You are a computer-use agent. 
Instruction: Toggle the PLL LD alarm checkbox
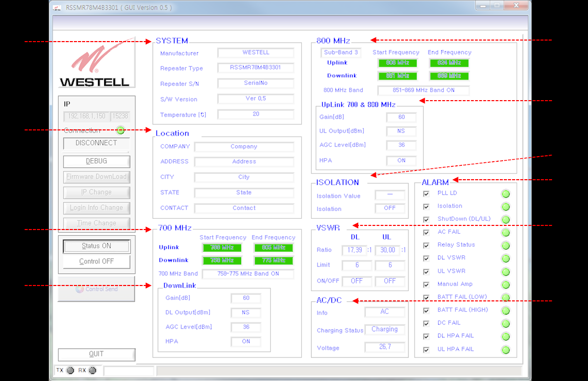[426, 194]
